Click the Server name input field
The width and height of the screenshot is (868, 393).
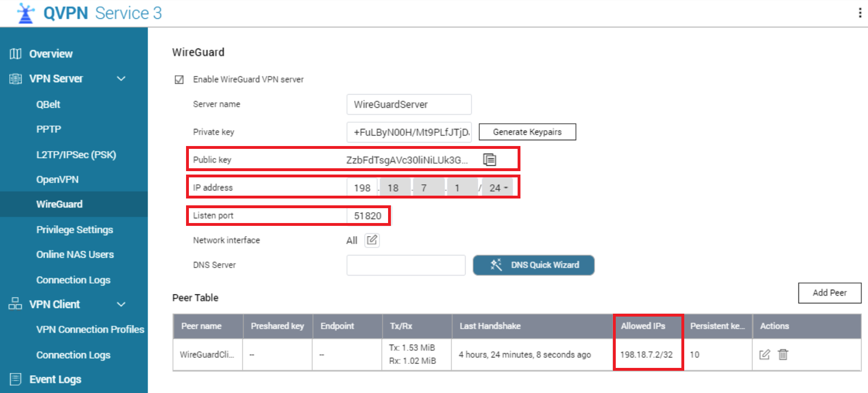pos(409,104)
